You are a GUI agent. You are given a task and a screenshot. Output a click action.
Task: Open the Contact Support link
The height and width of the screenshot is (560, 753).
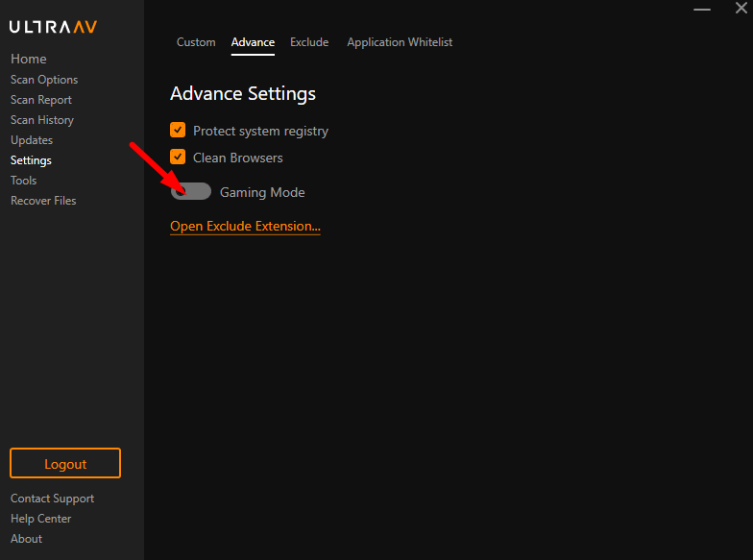coord(52,499)
